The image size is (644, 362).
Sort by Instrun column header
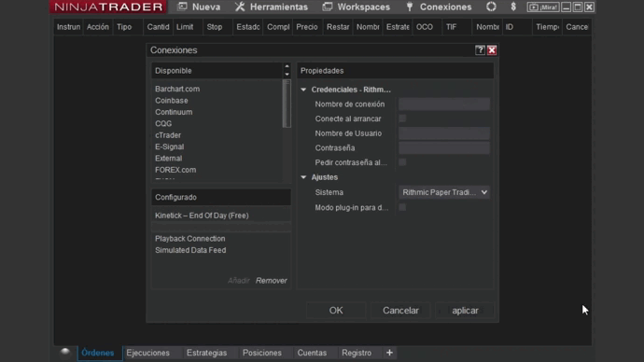(68, 27)
